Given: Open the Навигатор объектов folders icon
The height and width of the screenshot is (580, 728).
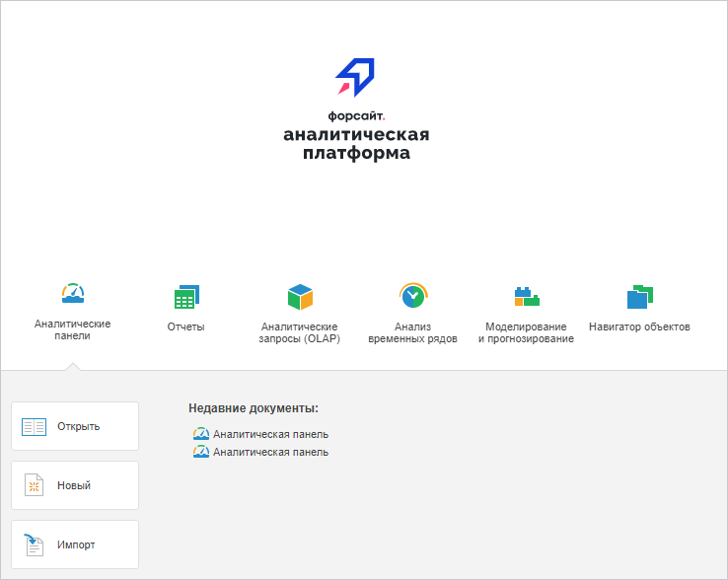Looking at the screenshot, I should pyautogui.click(x=640, y=297).
